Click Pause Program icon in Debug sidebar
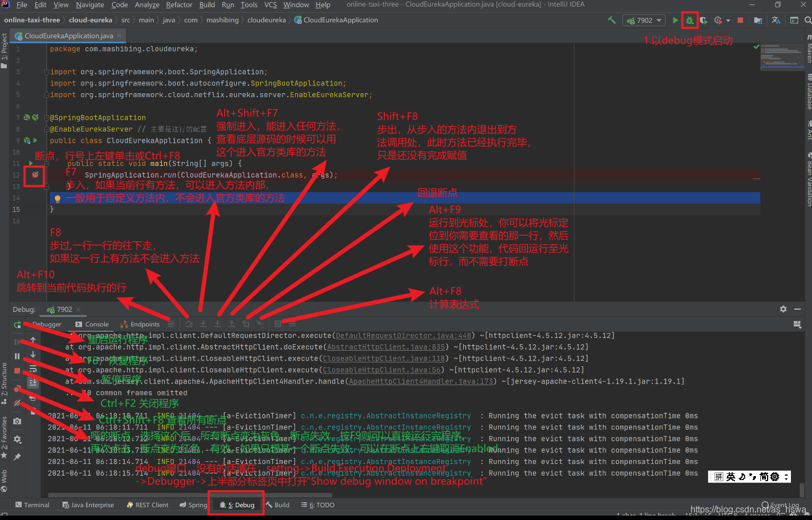 pyautogui.click(x=17, y=356)
